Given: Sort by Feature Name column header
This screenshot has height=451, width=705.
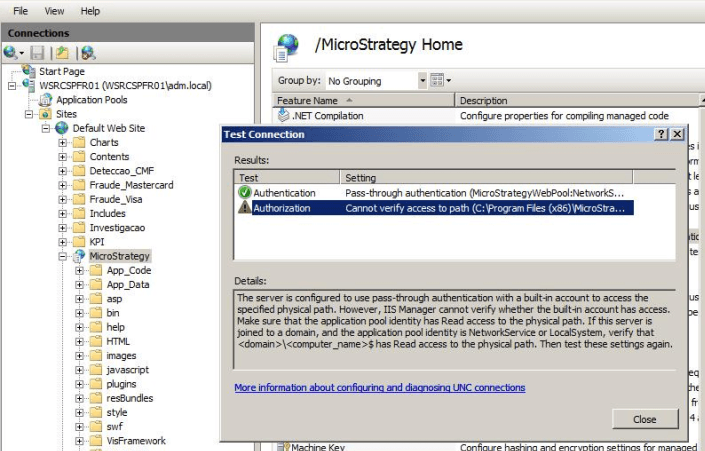Looking at the screenshot, I should [363, 101].
